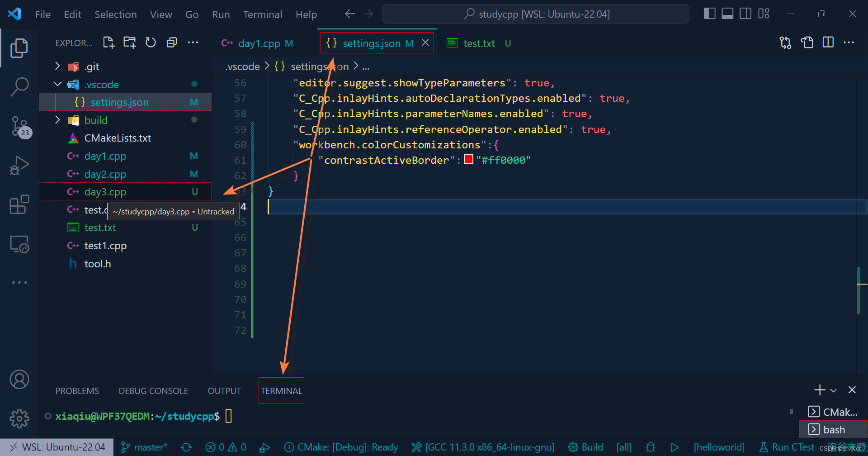Open the Selection menu
Viewport: 868px width, 456px height.
click(x=115, y=14)
